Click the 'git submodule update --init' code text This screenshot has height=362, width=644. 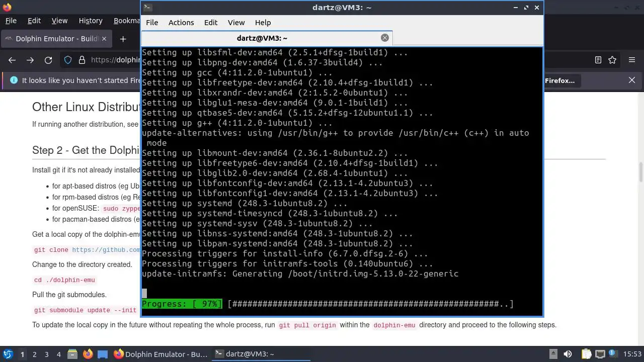point(85,310)
